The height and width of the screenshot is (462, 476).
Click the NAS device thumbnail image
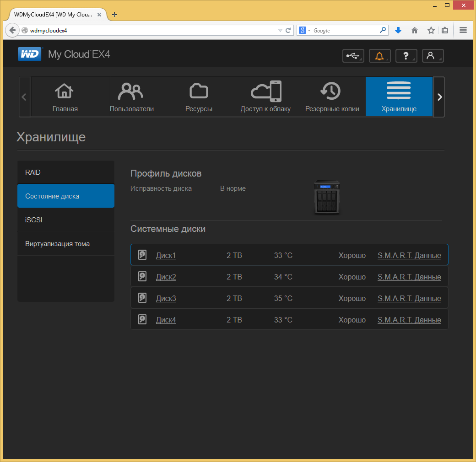point(327,197)
